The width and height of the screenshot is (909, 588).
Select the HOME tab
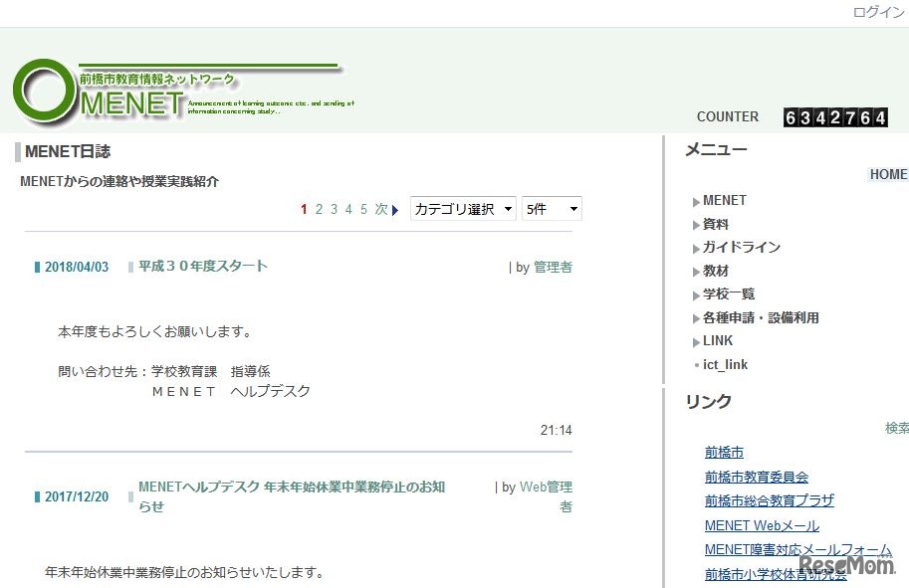887,174
